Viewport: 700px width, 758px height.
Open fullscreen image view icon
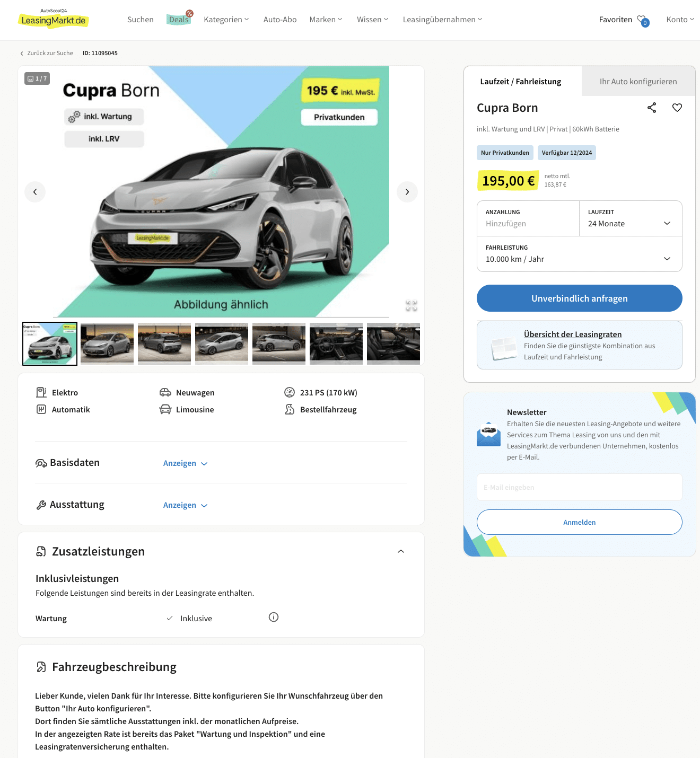(412, 306)
